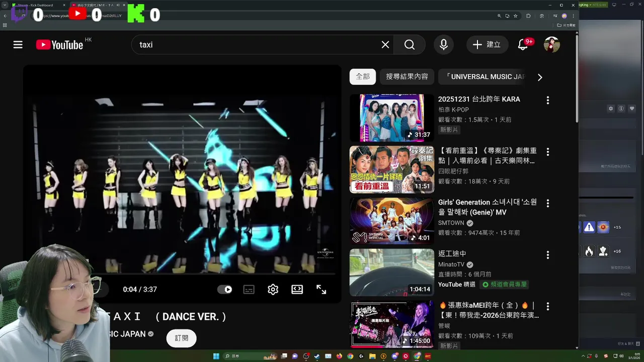Show hidden system tray icons chevron

pos(583,356)
